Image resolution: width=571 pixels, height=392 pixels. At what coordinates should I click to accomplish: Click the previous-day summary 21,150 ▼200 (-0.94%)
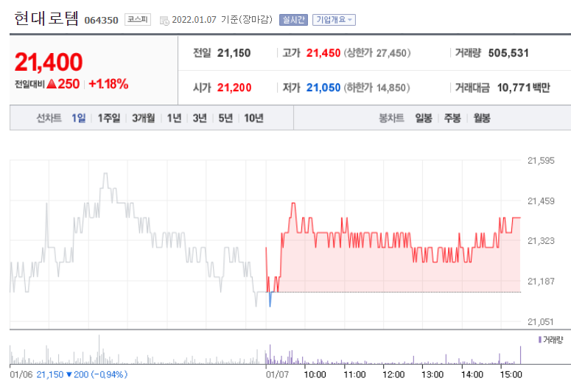click(x=82, y=374)
